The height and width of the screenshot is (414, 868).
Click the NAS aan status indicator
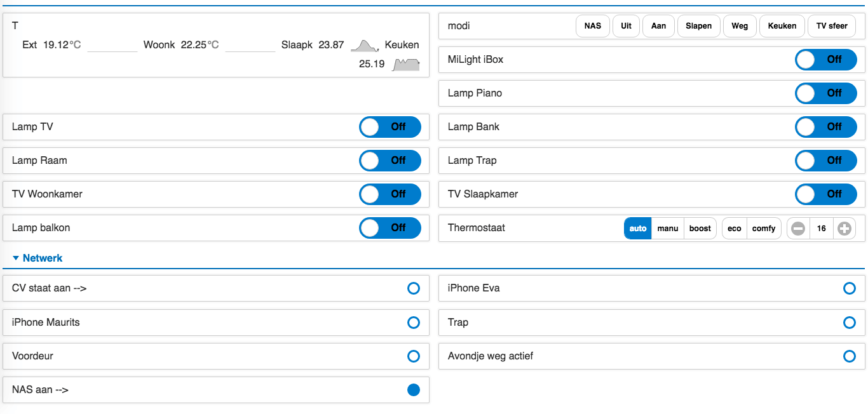(414, 390)
